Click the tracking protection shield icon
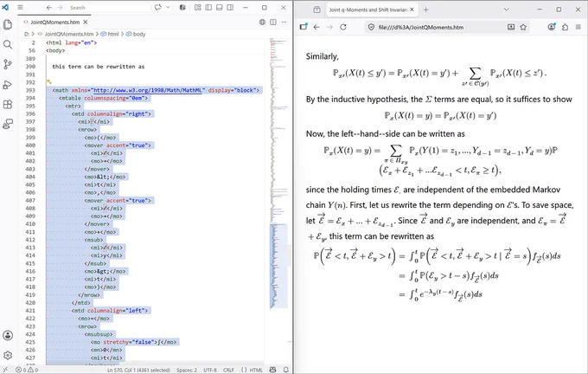 (371, 27)
